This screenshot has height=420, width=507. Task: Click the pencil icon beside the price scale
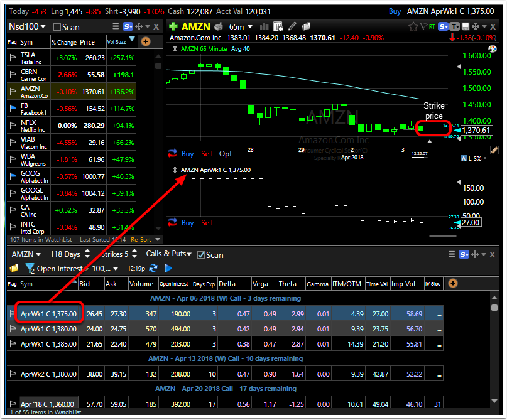(x=494, y=150)
